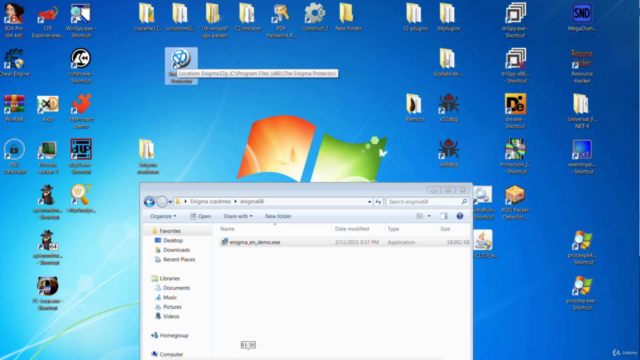Open the crackme11 folder on the desktop

(147, 17)
